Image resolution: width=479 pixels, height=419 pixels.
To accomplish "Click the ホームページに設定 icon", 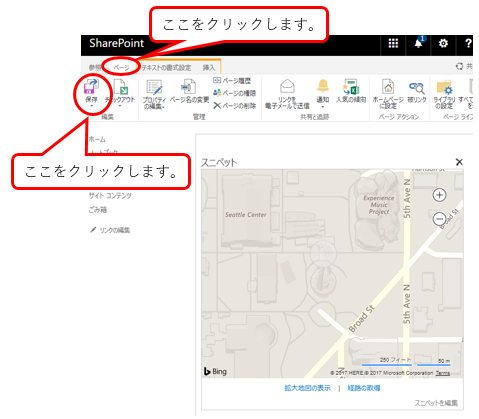I will (x=388, y=87).
